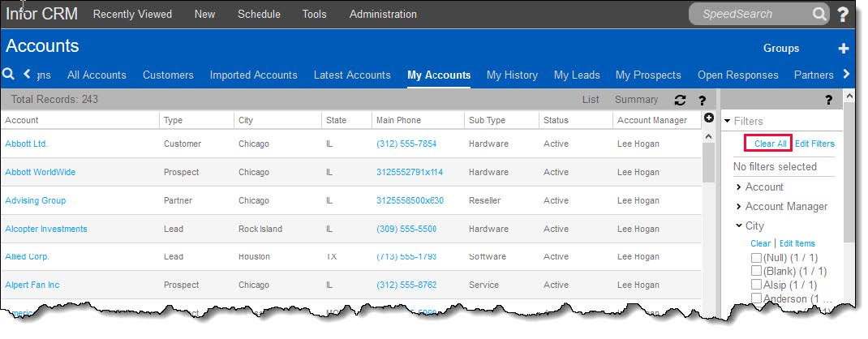Image resolution: width=868 pixels, height=339 pixels.
Task: Click the Clear All filters link
Action: point(770,144)
